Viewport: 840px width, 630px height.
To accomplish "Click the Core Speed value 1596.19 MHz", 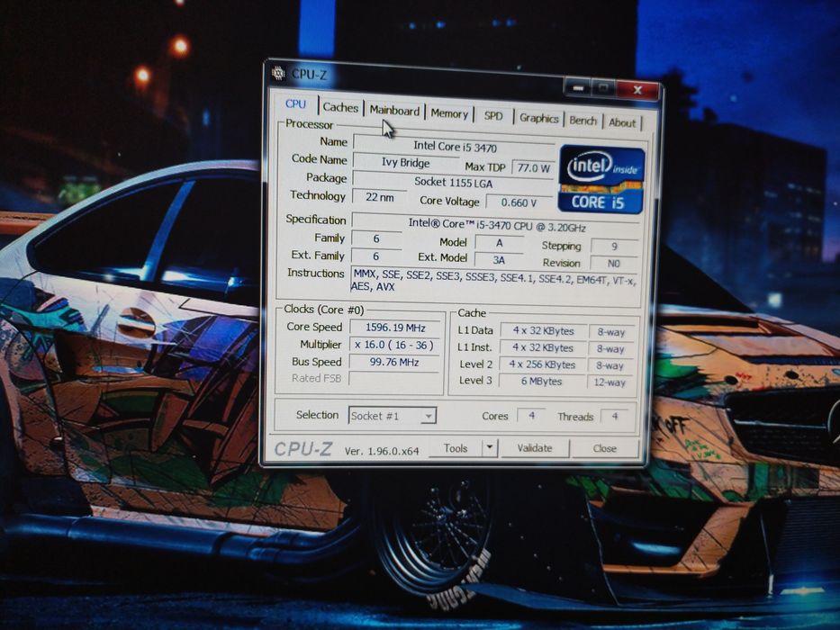I will [x=395, y=328].
